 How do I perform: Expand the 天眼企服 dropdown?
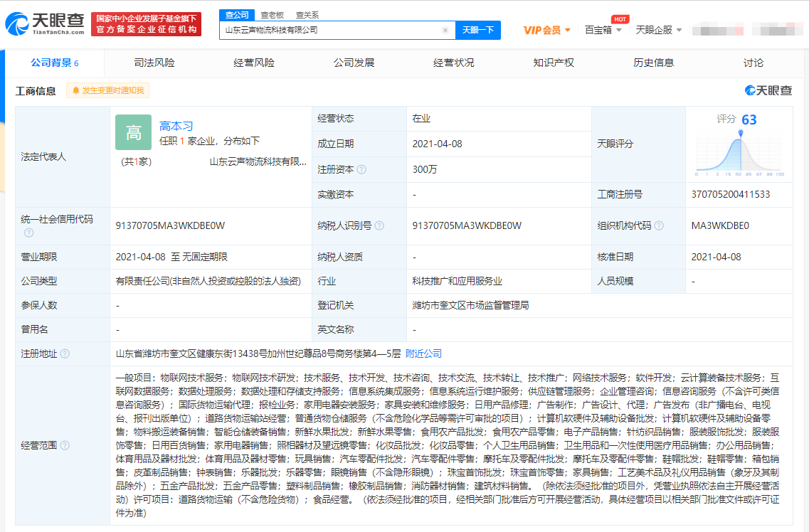(x=659, y=30)
